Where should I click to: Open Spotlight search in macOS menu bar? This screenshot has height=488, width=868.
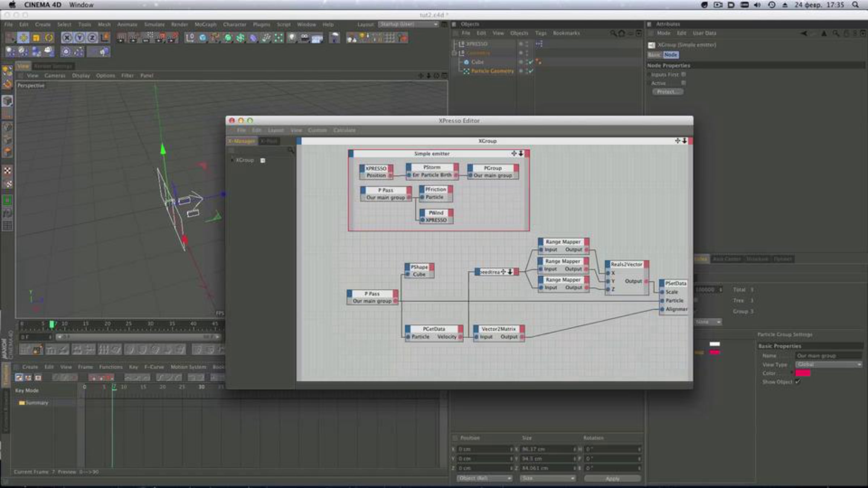[855, 5]
